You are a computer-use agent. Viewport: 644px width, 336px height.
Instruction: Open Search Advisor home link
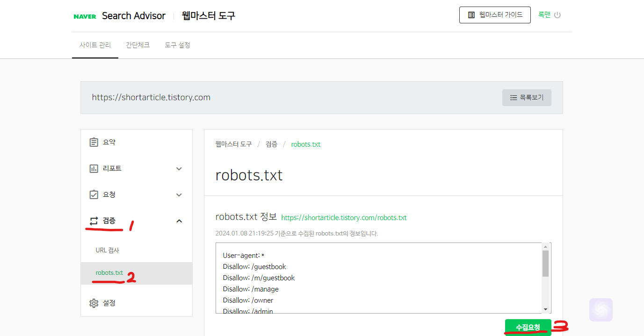[x=134, y=16]
